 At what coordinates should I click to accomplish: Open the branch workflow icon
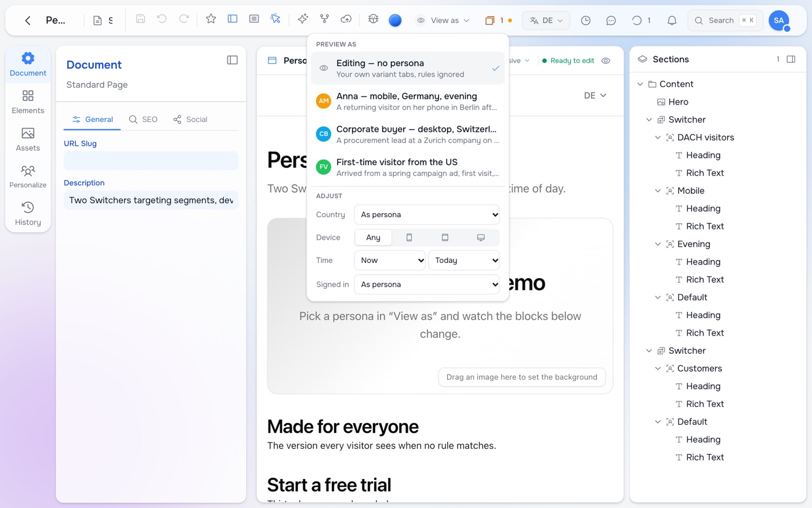(x=324, y=19)
